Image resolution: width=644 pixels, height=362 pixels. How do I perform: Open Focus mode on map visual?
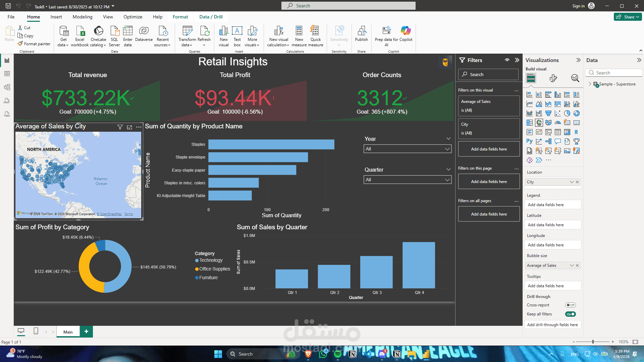tap(129, 127)
